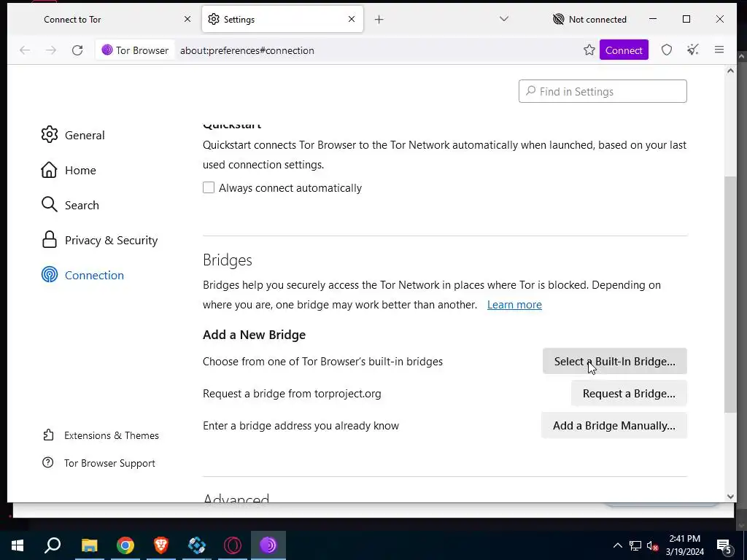Switch to the Settings tab

tap(282, 20)
